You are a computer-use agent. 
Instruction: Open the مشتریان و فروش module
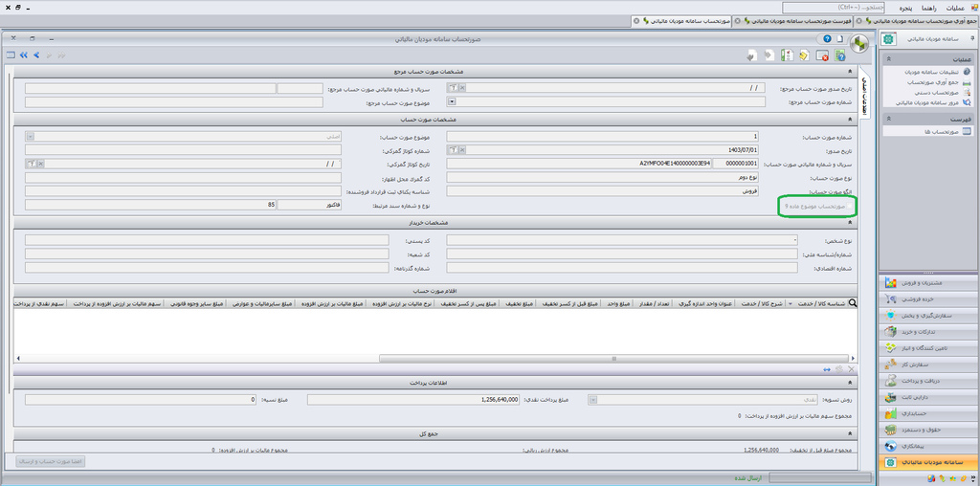point(928,283)
